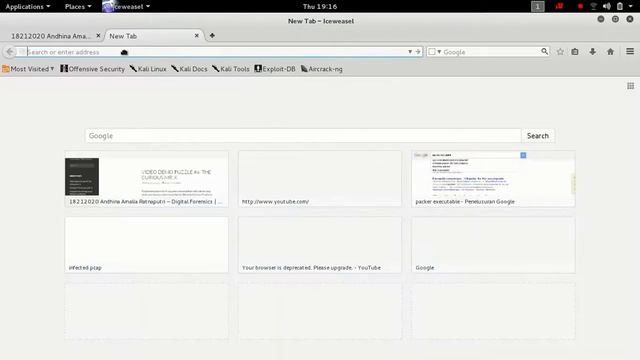This screenshot has height=360, width=640.
Task: Close the 18212020 Andhina tab
Action: tap(98, 36)
